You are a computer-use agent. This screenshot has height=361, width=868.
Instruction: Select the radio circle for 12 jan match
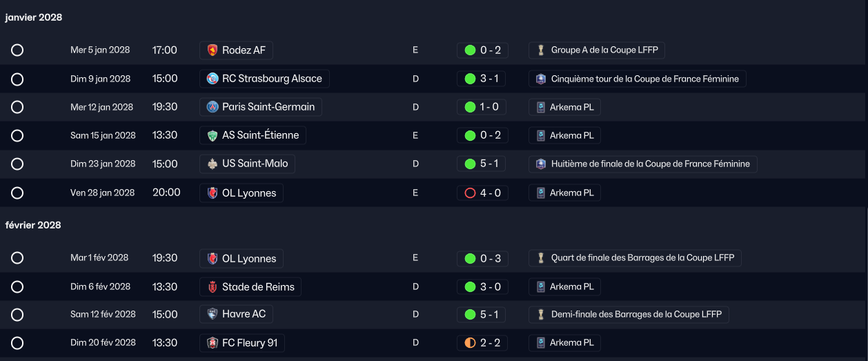tap(17, 107)
